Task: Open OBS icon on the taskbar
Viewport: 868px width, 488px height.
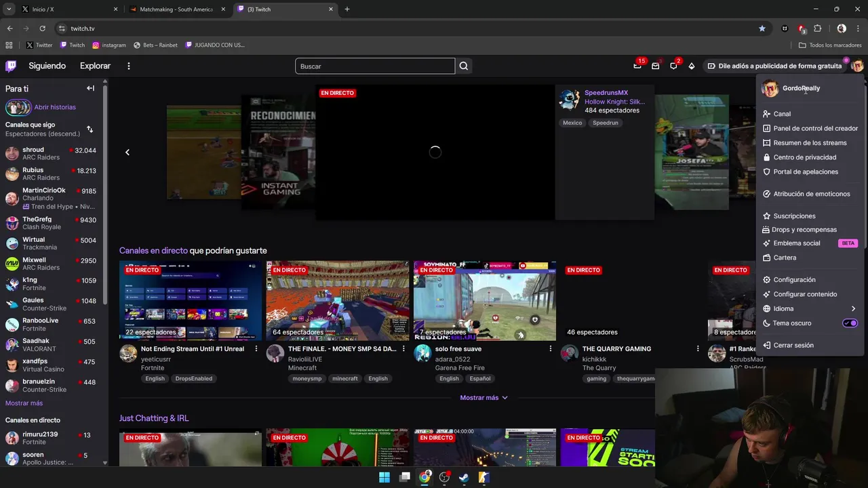Action: click(x=444, y=477)
